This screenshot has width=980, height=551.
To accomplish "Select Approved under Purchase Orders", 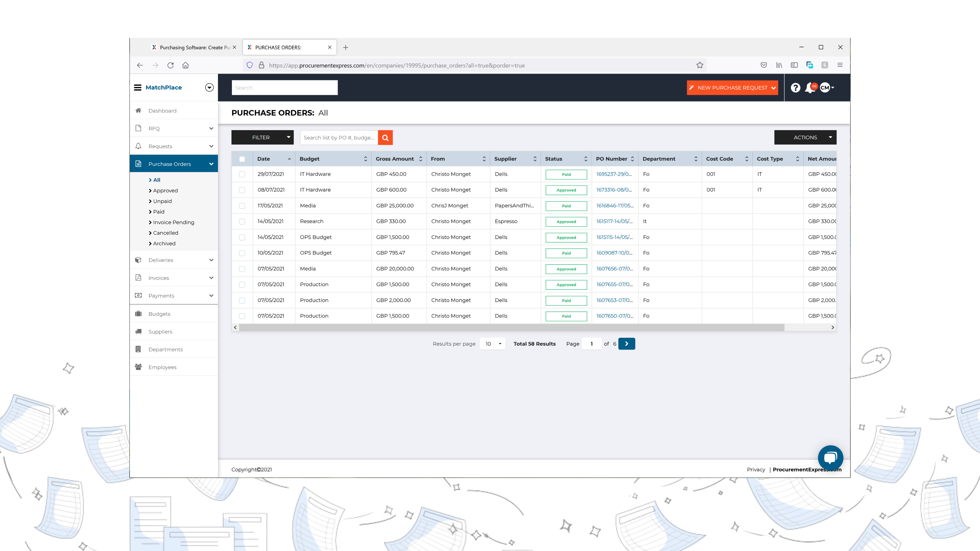I will [165, 190].
